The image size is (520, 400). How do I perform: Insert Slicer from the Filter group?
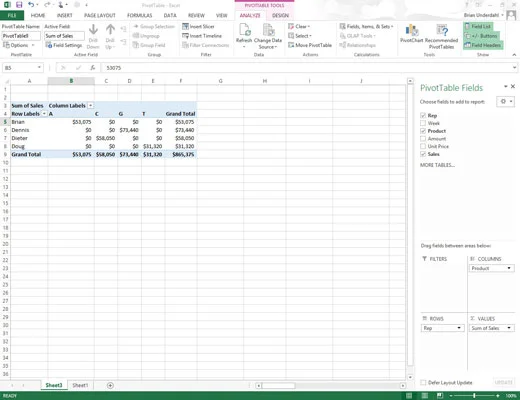198,26
